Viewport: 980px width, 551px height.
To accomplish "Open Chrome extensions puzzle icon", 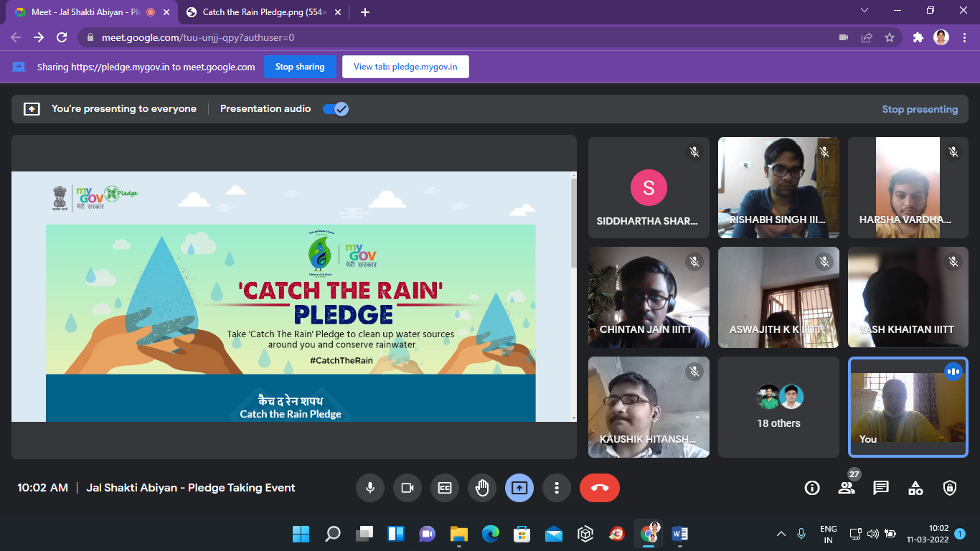I will tap(918, 37).
